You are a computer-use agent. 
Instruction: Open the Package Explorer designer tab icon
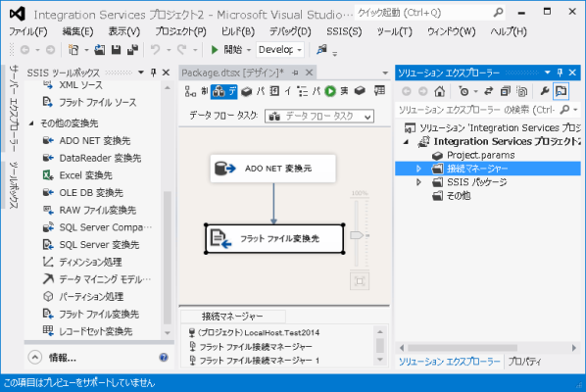coord(302,91)
